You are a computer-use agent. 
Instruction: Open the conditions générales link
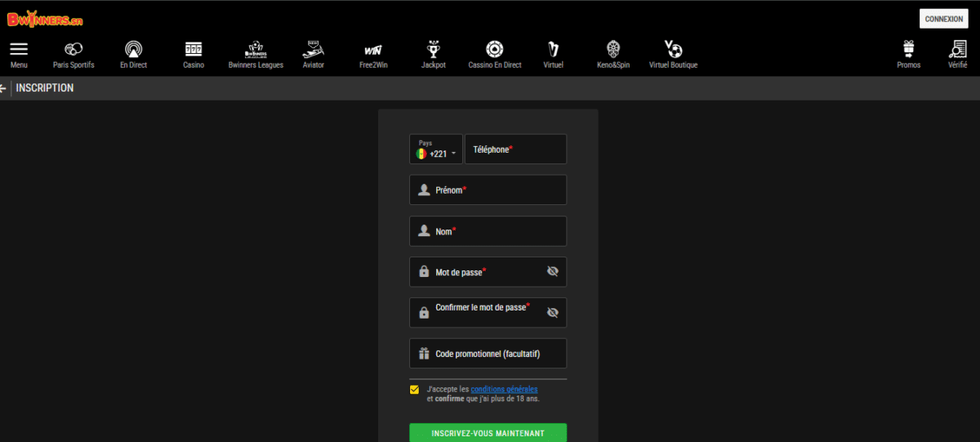pyautogui.click(x=504, y=390)
